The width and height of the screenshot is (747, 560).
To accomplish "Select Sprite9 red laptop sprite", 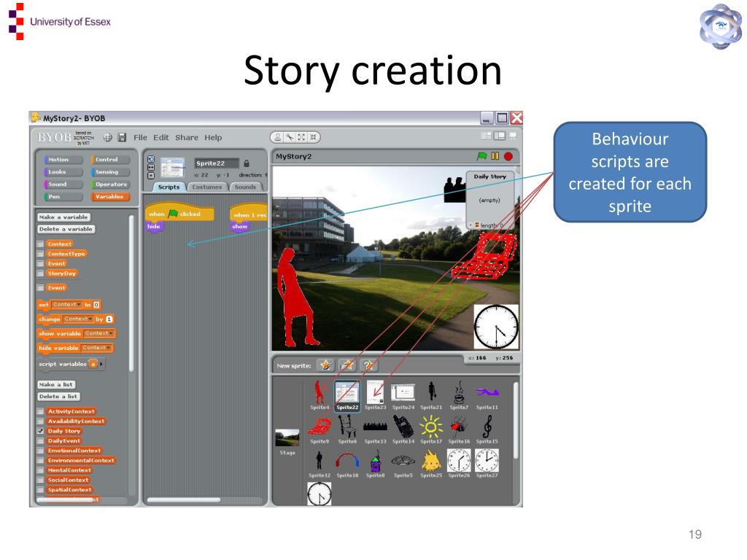I will [320, 429].
